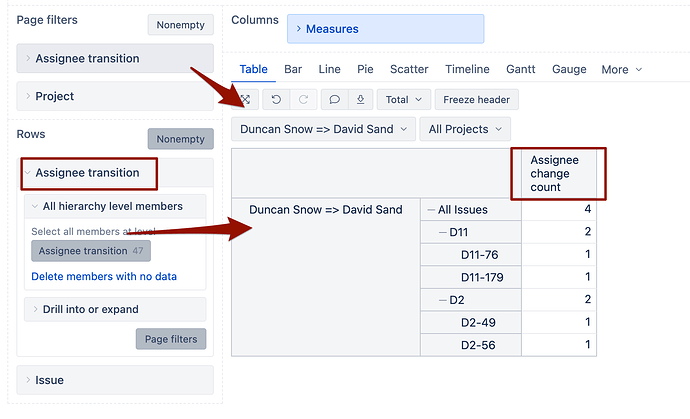This screenshot has width=690, height=419.
Task: Select the Assignee transition level member chip
Action: click(x=90, y=251)
